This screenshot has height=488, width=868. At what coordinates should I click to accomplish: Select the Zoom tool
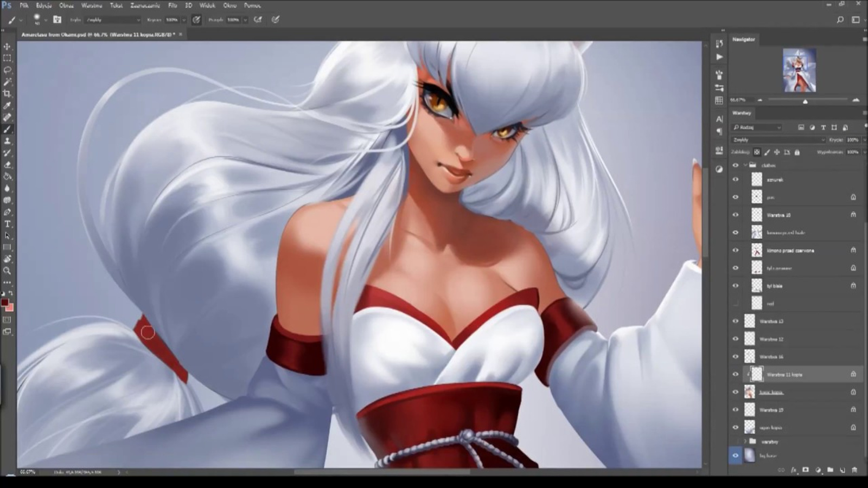click(x=7, y=271)
